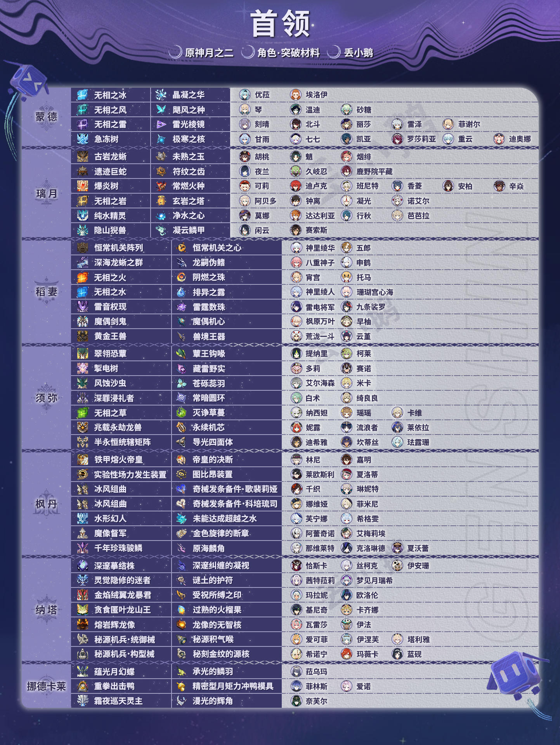Viewport: 560px width, 745px height.
Task: Select 芙宁娜's character avatar
Action: 296,519
